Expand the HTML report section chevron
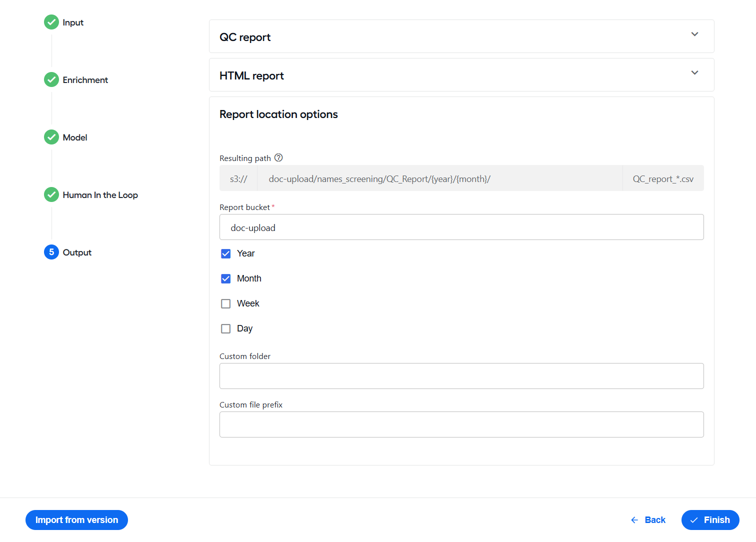 (694, 73)
